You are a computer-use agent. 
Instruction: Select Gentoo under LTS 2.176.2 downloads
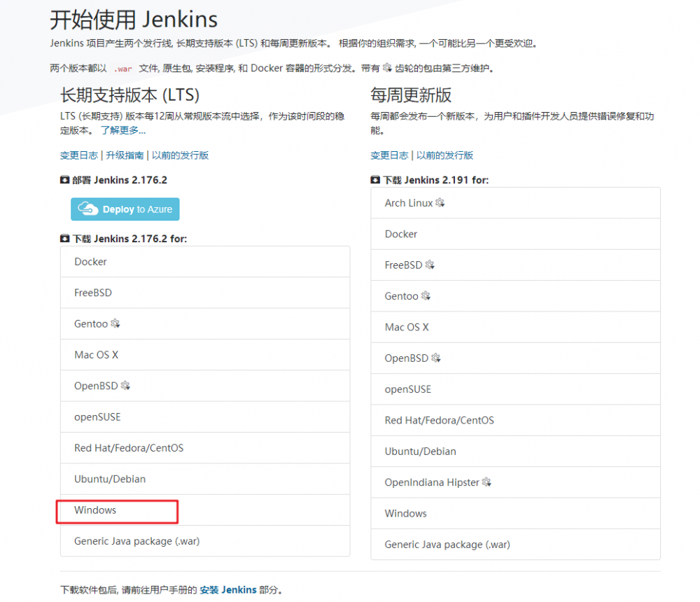click(205, 324)
